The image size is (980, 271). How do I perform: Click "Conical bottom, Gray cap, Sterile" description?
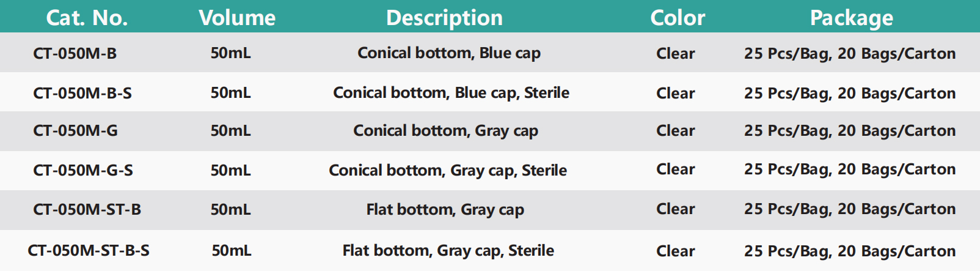[448, 170]
